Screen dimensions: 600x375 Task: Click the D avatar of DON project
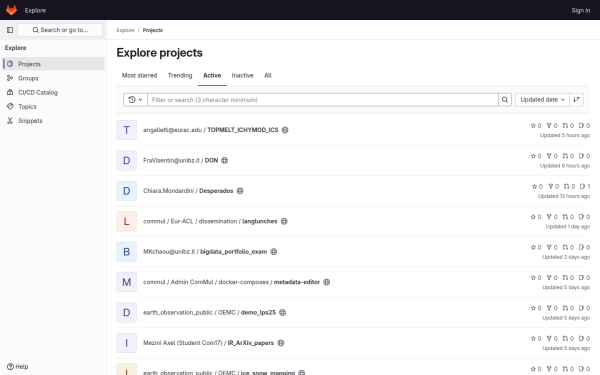(127, 160)
